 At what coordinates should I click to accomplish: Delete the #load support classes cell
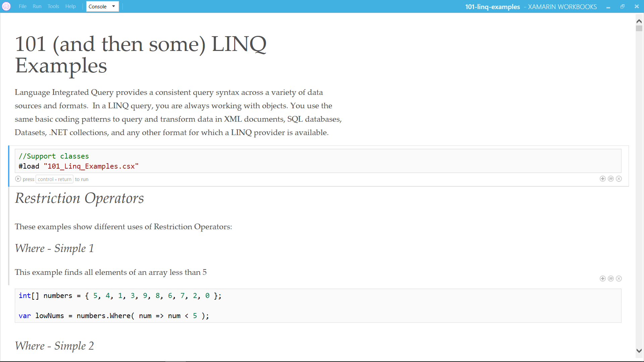(619, 179)
